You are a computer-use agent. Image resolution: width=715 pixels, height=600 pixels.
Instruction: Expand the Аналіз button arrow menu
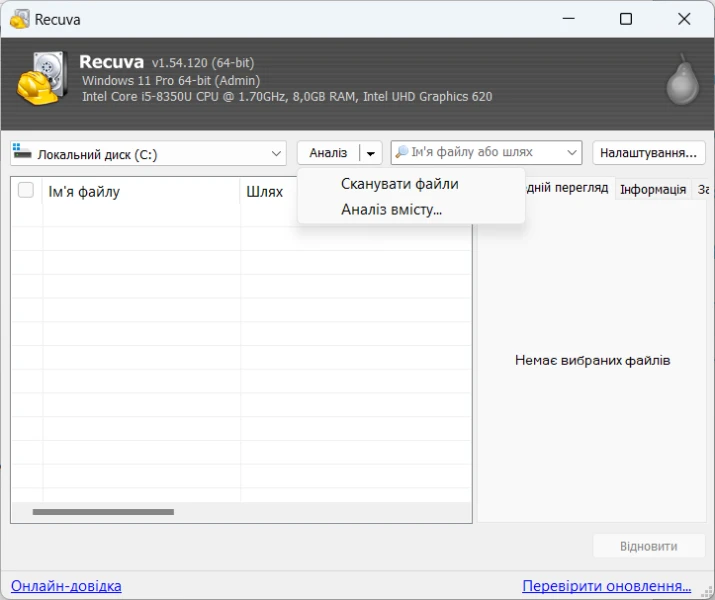[x=371, y=153]
